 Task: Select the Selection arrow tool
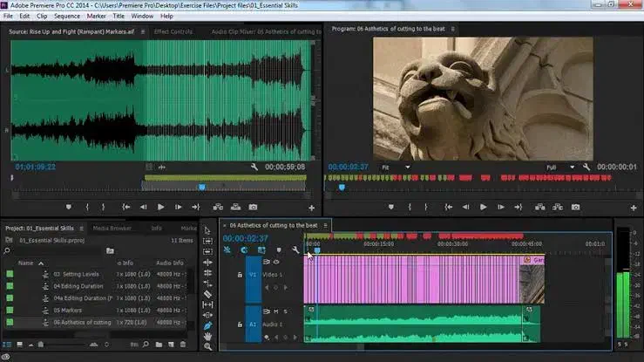(x=208, y=230)
